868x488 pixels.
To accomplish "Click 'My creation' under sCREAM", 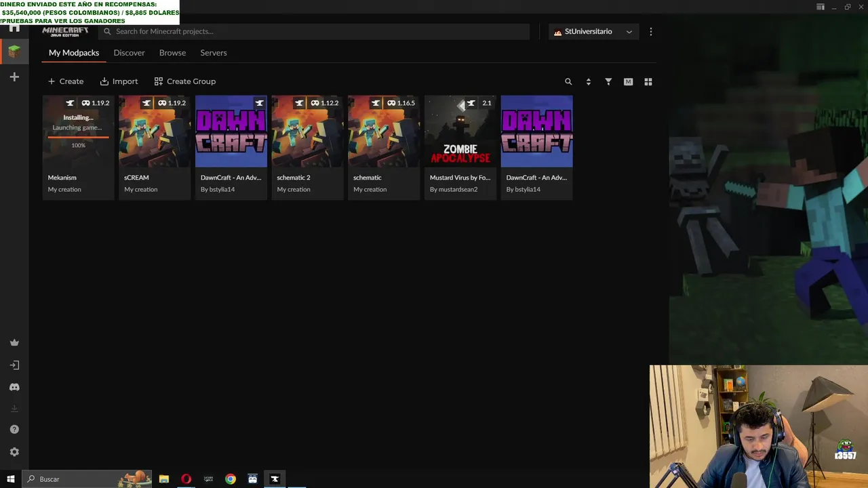I will tap(140, 190).
